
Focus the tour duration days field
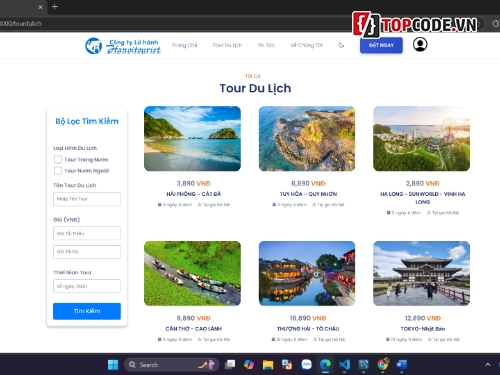point(87,286)
